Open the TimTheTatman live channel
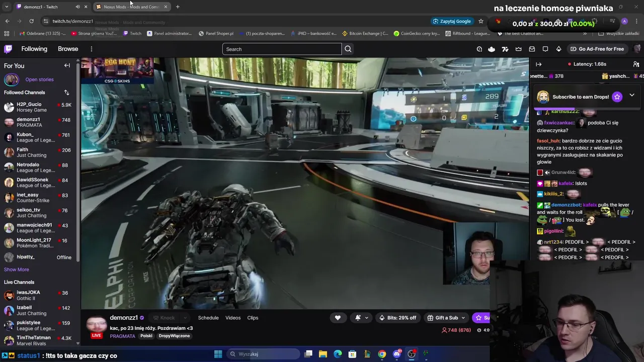The image size is (644, 362). pos(38,340)
